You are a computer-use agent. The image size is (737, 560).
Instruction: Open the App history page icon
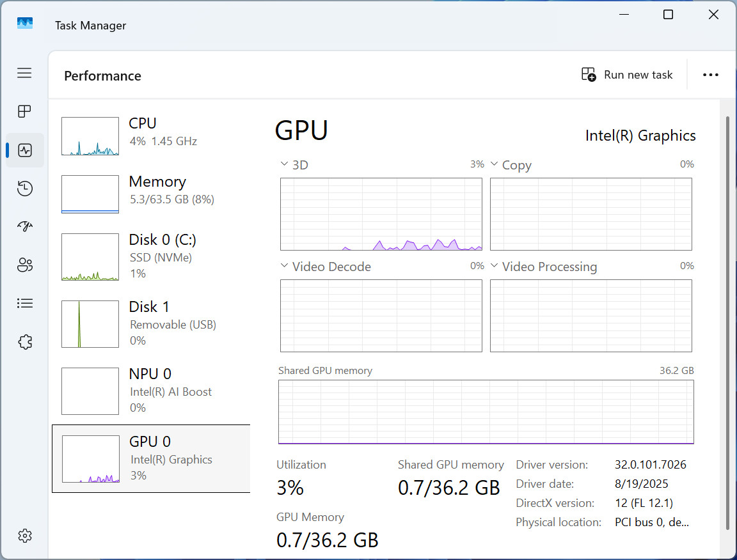[x=25, y=189]
